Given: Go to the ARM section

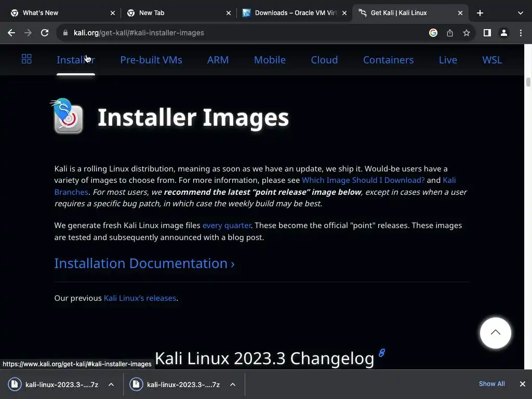Looking at the screenshot, I should 218,60.
